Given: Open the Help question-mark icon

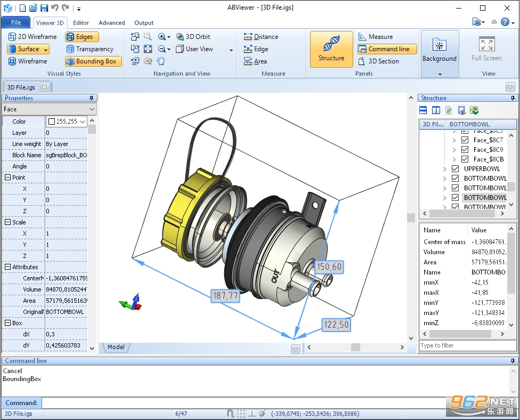Looking at the screenshot, I should click(505, 22).
